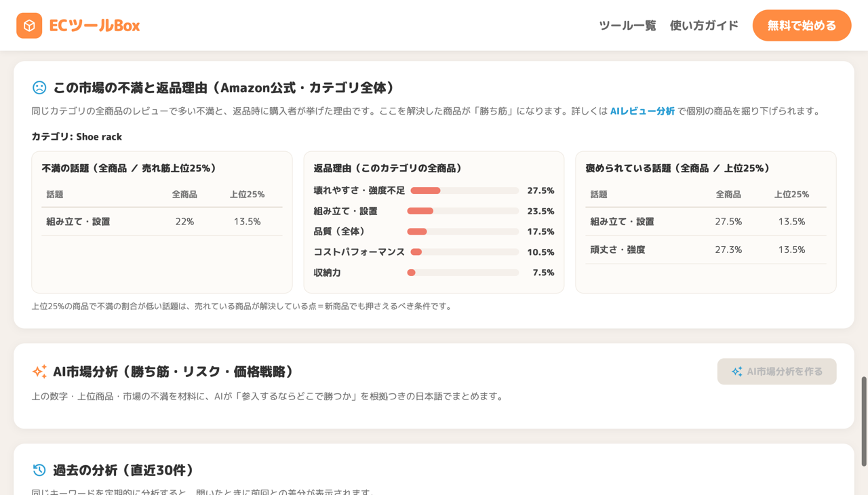Select 頑丈さ・強度 row in praised topics
The width and height of the screenshot is (868, 495).
click(706, 250)
